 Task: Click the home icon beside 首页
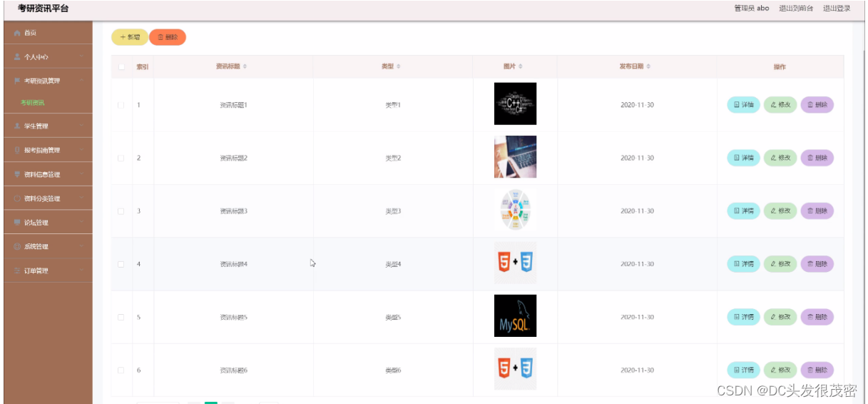[x=17, y=33]
